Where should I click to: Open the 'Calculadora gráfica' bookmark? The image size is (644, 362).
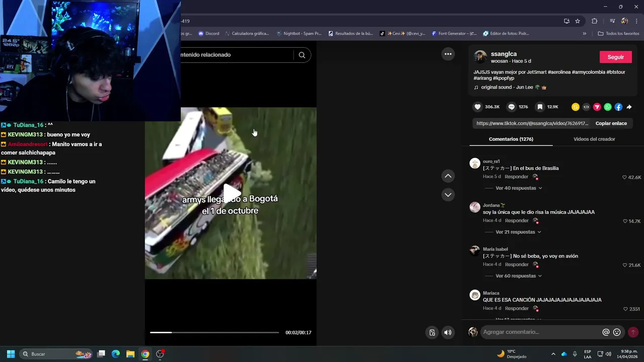[x=247, y=34]
